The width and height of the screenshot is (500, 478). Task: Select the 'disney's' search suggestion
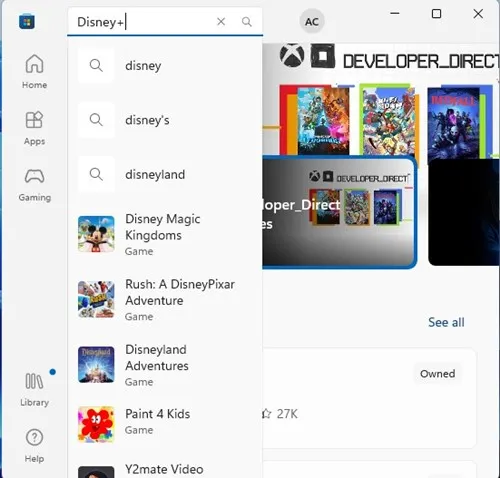coord(165,120)
